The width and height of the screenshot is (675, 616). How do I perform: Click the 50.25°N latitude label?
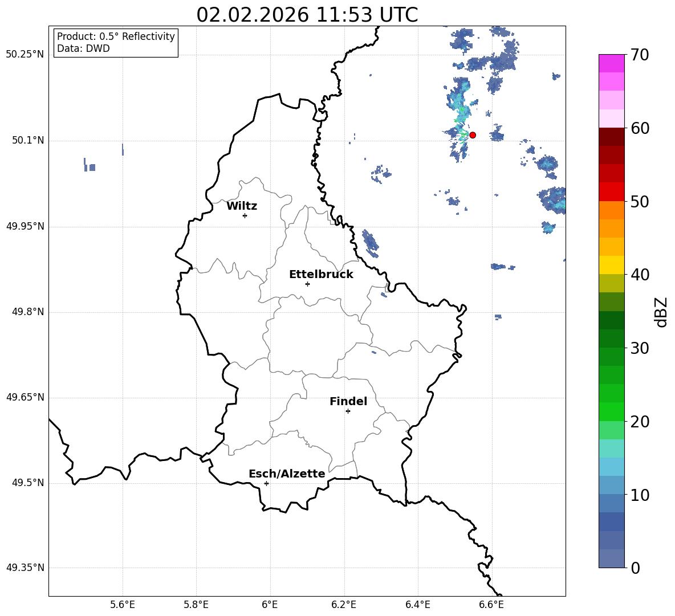[x=25, y=55]
